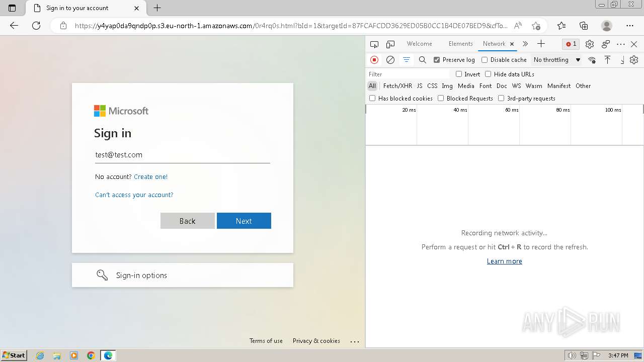This screenshot has width=644, height=362.
Task: Open Customize and control DevTools menu
Action: [621, 44]
